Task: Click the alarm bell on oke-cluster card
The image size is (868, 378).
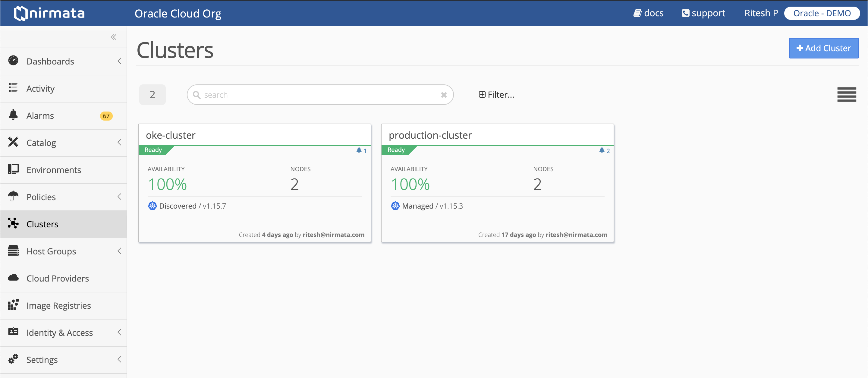Action: [359, 150]
